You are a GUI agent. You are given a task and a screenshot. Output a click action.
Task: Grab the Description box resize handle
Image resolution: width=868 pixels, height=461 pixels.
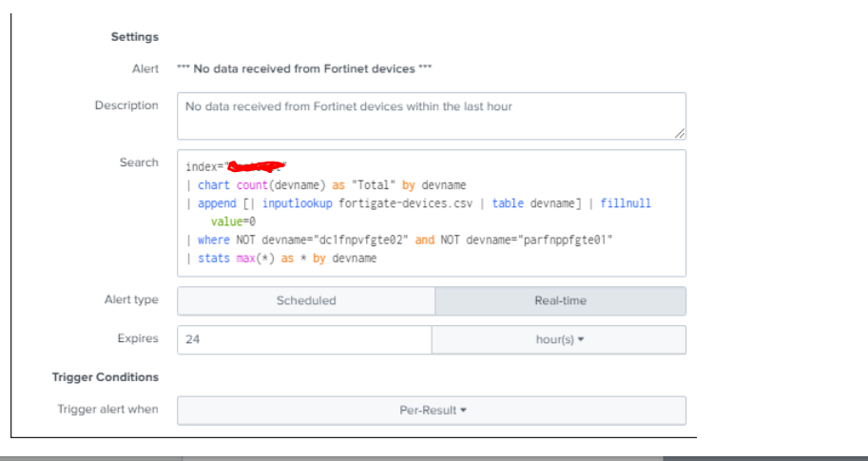pyautogui.click(x=680, y=134)
